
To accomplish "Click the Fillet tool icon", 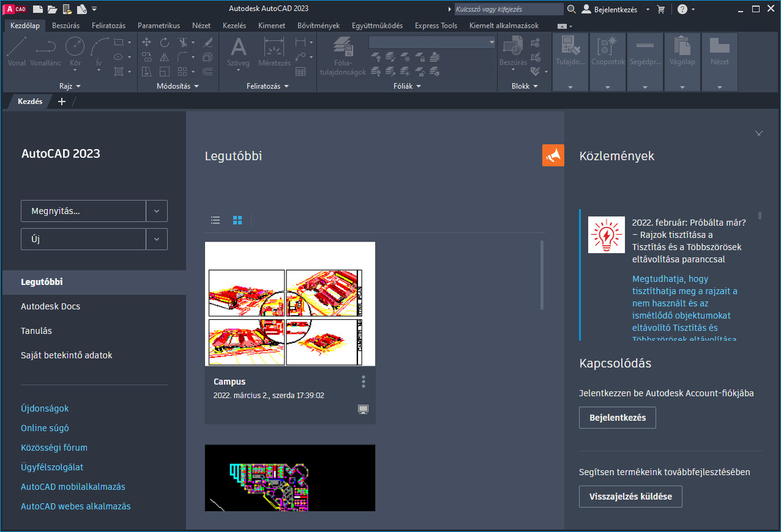I will click(183, 57).
